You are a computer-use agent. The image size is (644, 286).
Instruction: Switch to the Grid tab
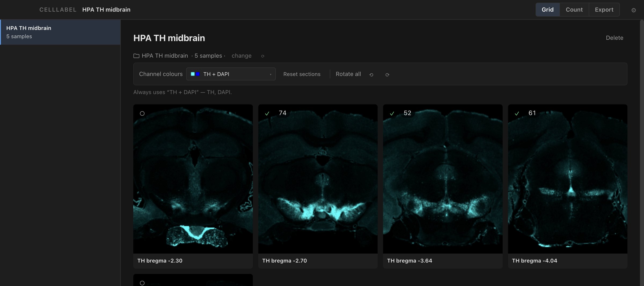tap(547, 10)
